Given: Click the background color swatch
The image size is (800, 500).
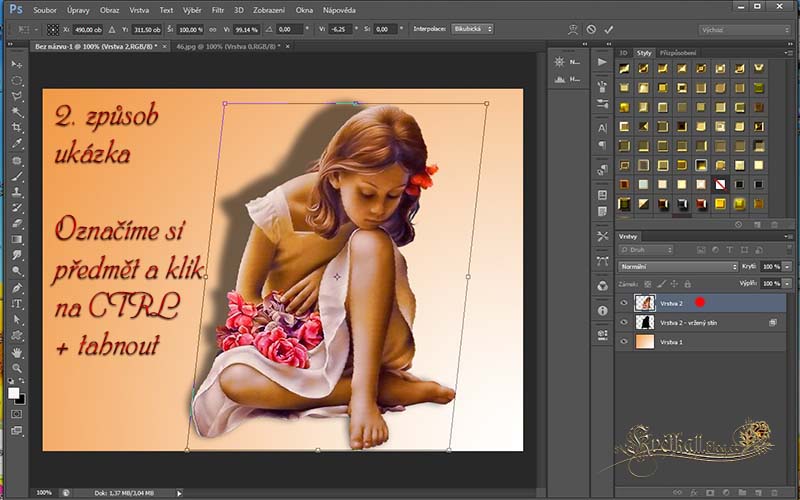Looking at the screenshot, I should point(21,400).
